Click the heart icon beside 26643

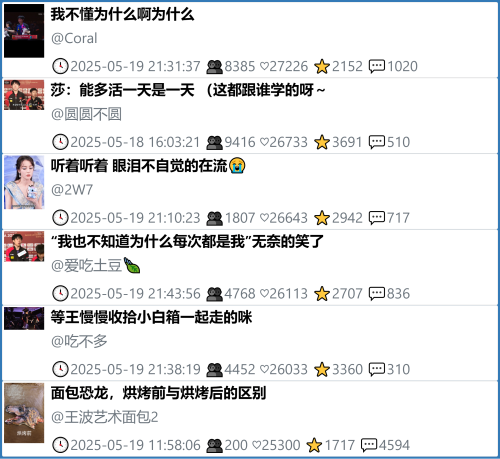click(x=264, y=218)
